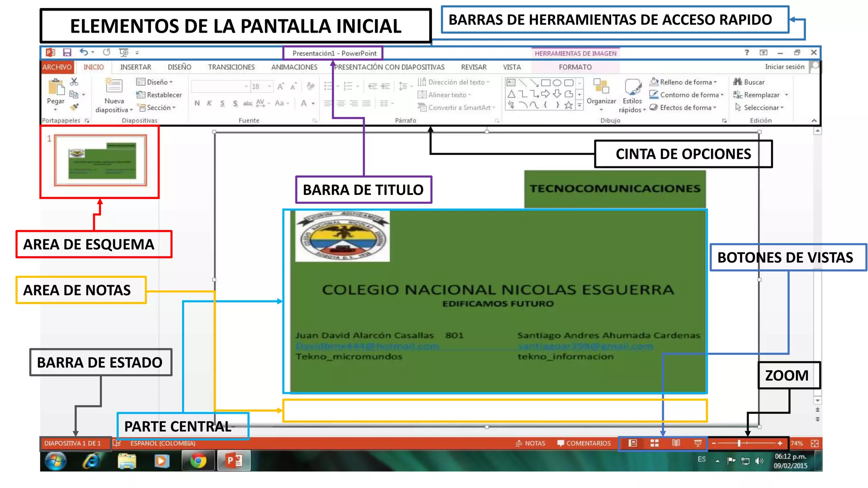Switch to the TRANSICIONES tab
Screen dimensions: 868x488
(x=231, y=67)
